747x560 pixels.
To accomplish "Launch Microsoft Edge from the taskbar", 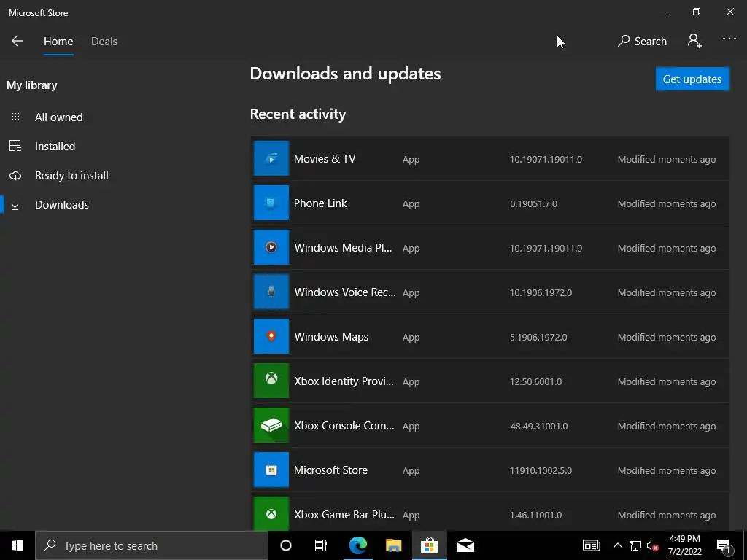I will click(x=357, y=545).
